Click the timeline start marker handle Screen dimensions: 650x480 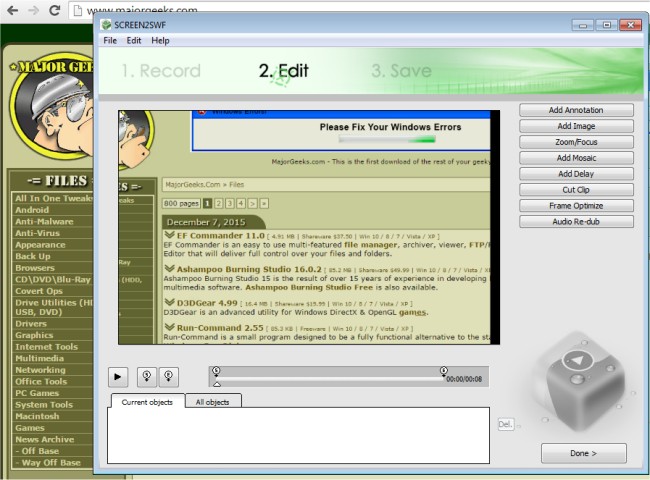(x=216, y=370)
